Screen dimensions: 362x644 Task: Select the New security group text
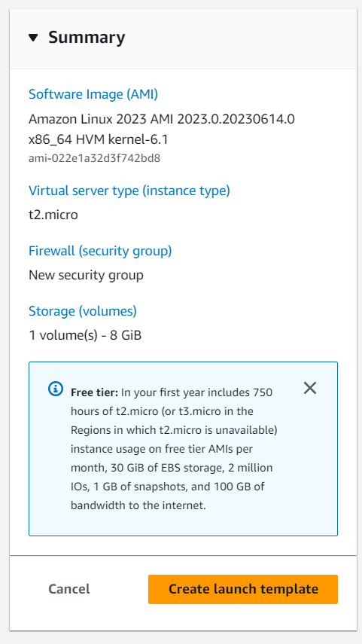click(87, 275)
